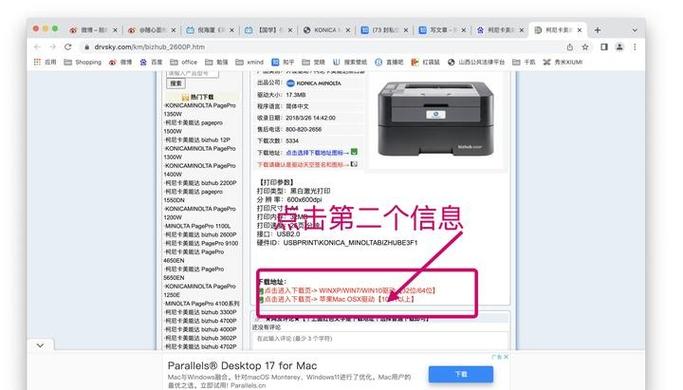Click the ad info icon on the Parallels ad
The height and width of the screenshot is (390, 683).
[x=497, y=356]
